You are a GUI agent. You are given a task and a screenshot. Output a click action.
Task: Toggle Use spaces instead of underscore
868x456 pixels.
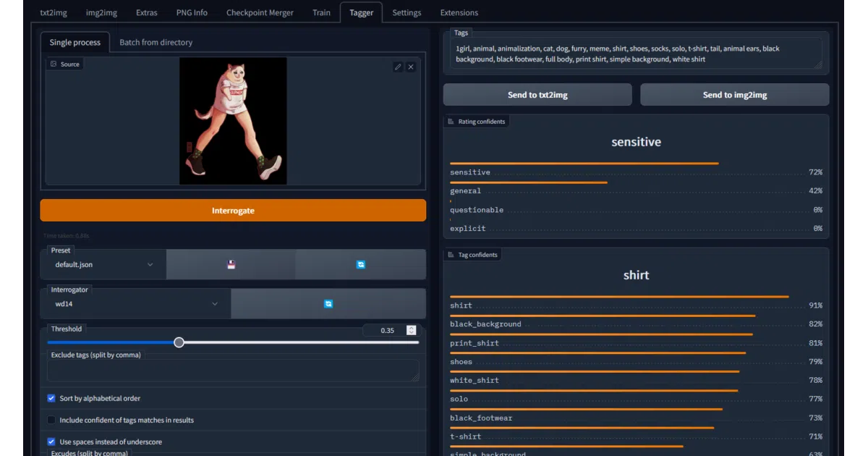51,442
